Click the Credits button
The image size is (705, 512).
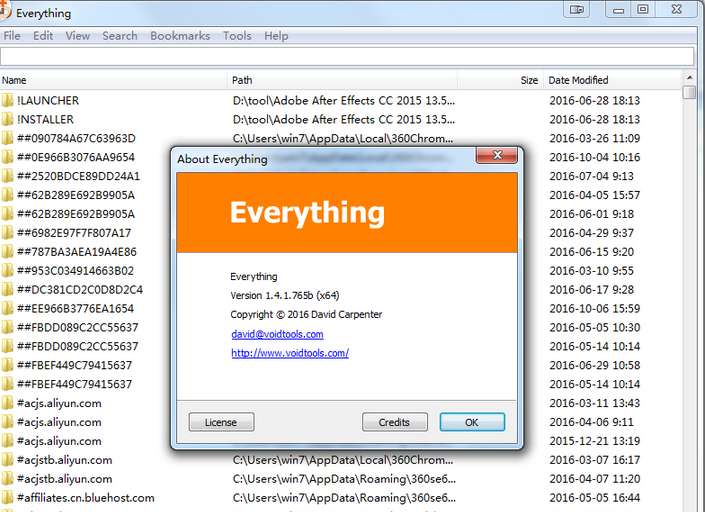click(x=394, y=422)
